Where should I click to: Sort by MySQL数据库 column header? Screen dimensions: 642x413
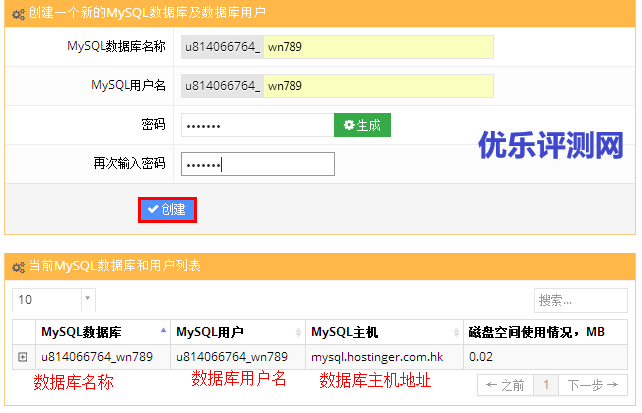click(x=96, y=332)
